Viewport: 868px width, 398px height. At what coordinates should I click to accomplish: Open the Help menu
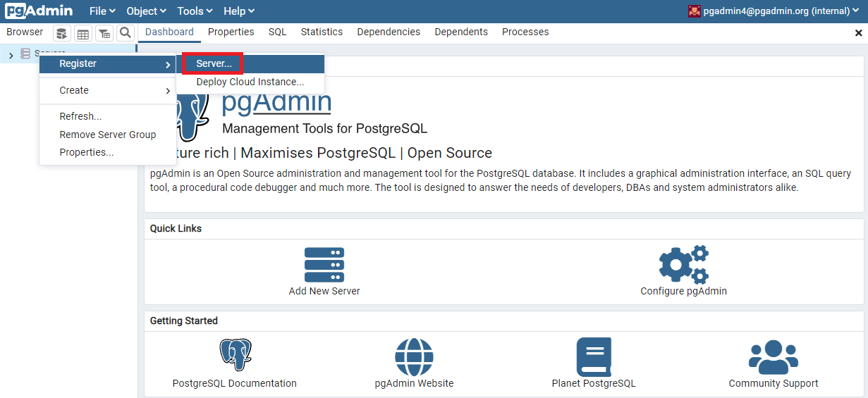click(239, 11)
